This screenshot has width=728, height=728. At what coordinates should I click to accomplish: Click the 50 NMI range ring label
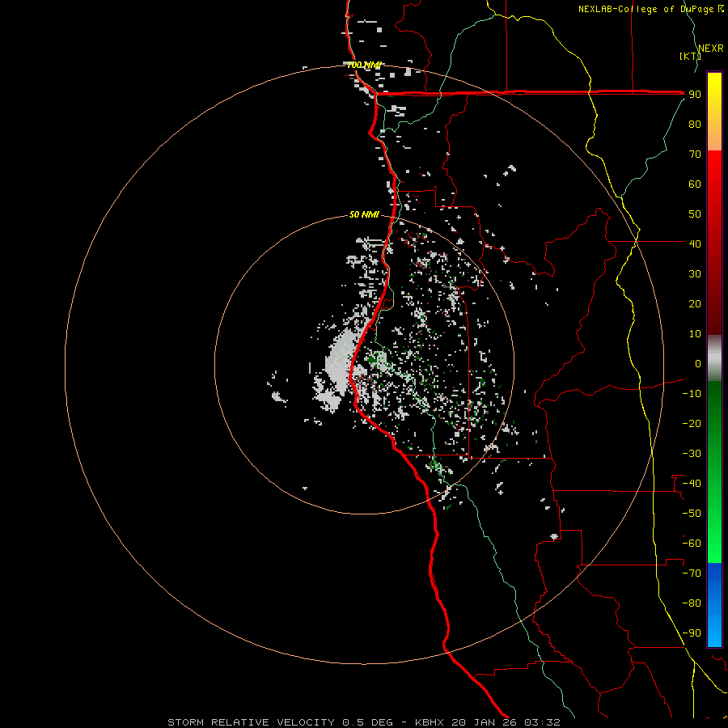click(x=364, y=214)
